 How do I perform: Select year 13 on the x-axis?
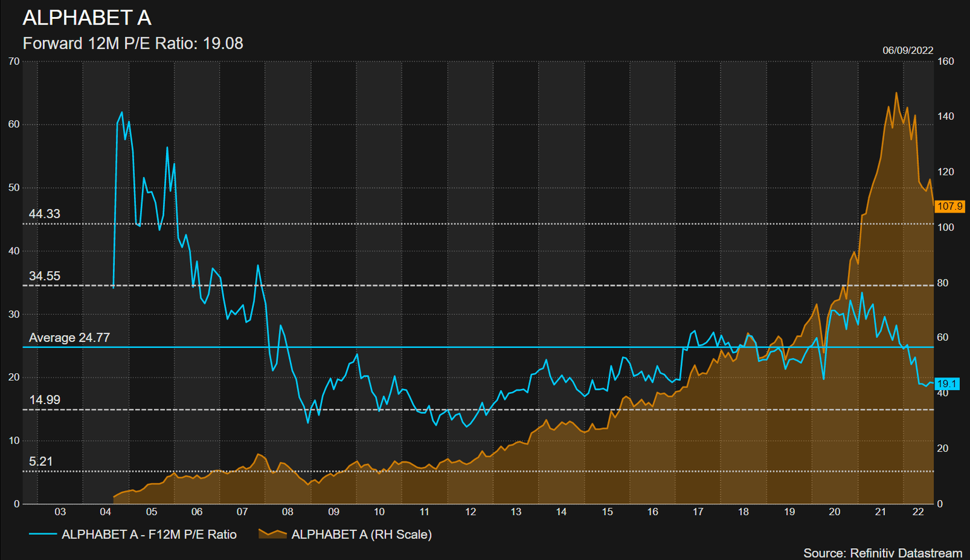(x=516, y=512)
